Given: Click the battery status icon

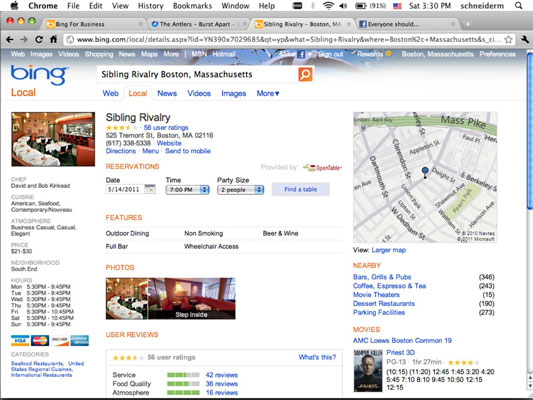Looking at the screenshot, I should click(x=360, y=5).
